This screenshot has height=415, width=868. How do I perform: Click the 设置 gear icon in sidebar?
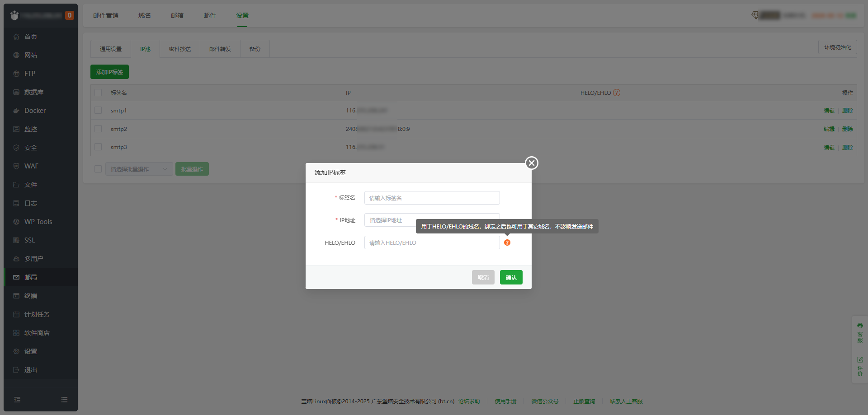pos(16,351)
